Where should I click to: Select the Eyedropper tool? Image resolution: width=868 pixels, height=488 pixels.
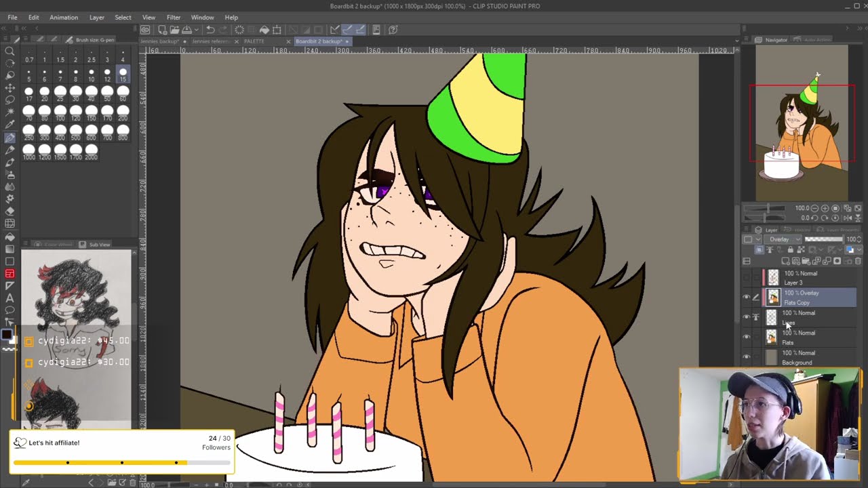pyautogui.click(x=9, y=125)
